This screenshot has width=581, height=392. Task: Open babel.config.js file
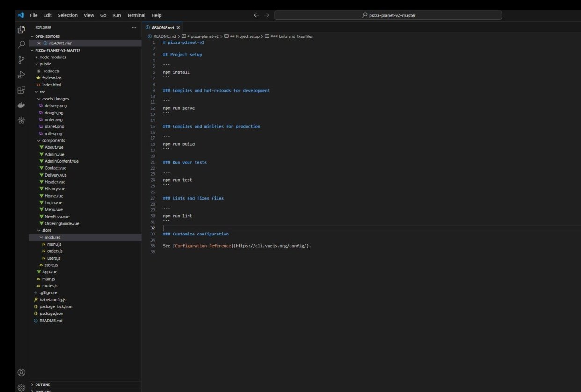pyautogui.click(x=85, y=299)
